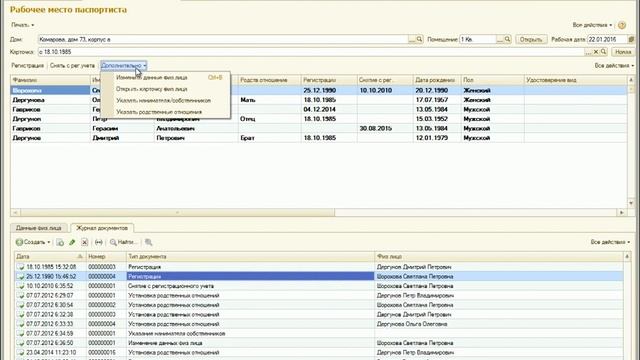Open Все действия next to the help icon

click(x=592, y=25)
